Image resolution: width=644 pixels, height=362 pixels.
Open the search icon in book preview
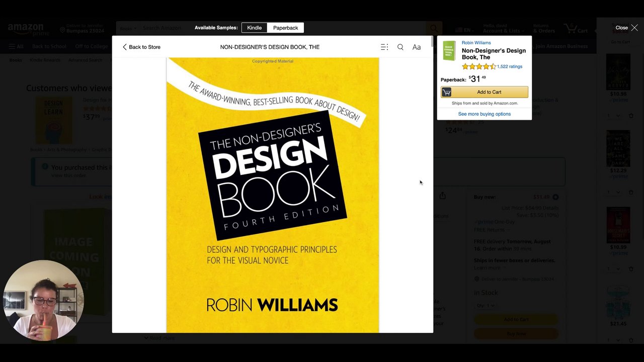click(x=400, y=47)
